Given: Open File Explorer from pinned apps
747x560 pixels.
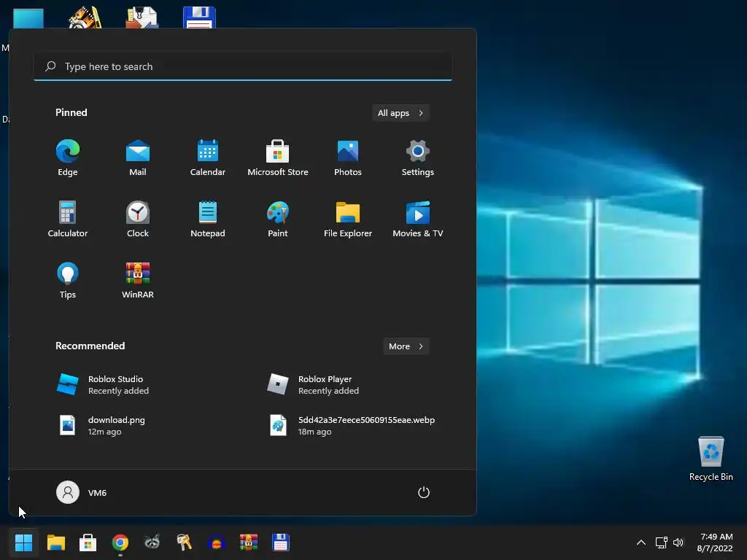Looking at the screenshot, I should click(x=348, y=219).
